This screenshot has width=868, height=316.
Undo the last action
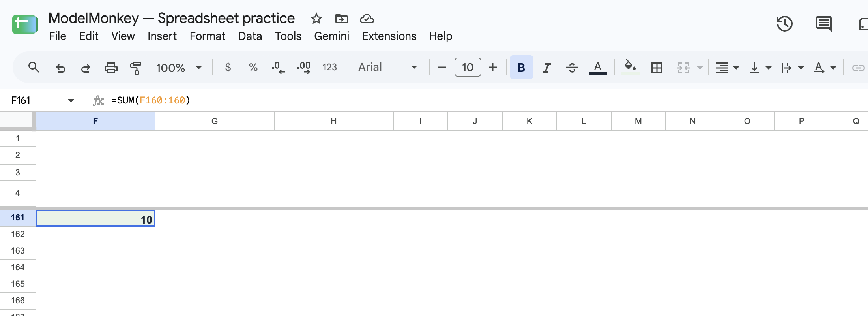pos(60,68)
